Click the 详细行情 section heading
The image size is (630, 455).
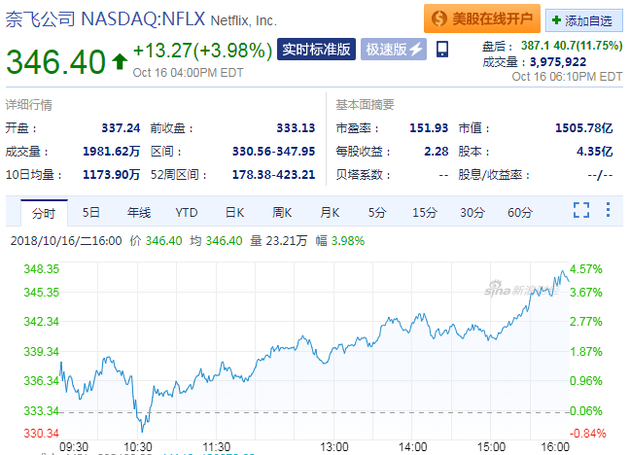point(29,105)
